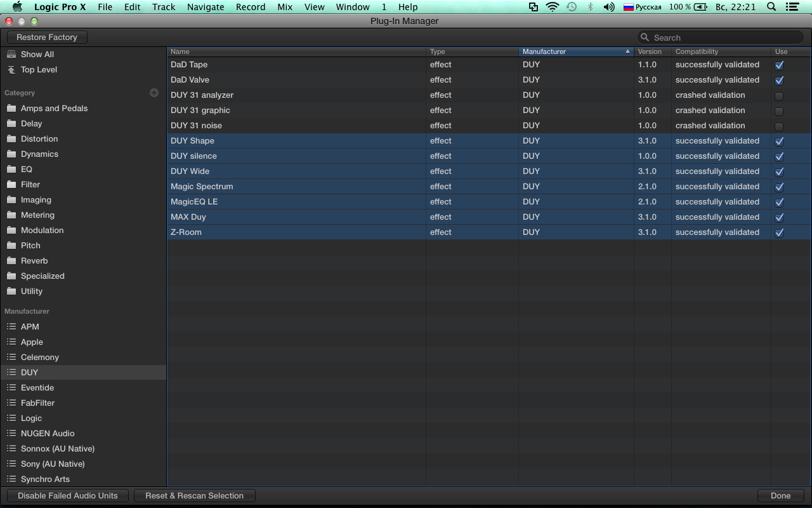Enable Use checkbox for DUY 31 noise
Screen dimensions: 812x508
point(779,126)
